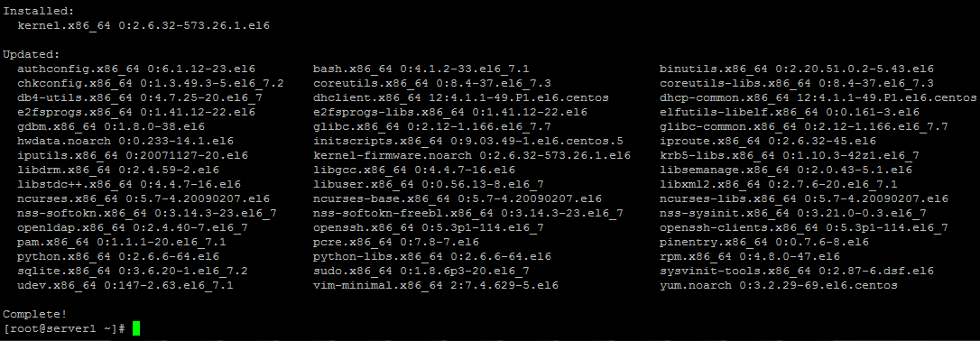Click the Updated: section heading
980x341 pixels.
coord(32,54)
